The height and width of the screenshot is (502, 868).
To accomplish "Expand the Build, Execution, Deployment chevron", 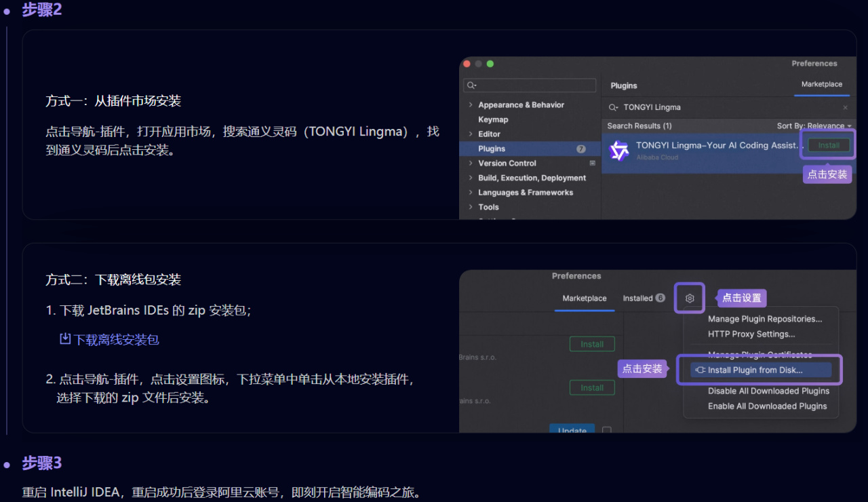I will 471,178.
